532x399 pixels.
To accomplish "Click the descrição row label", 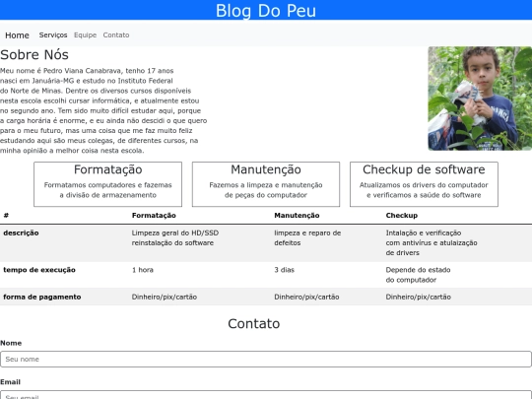I will click(21, 233).
